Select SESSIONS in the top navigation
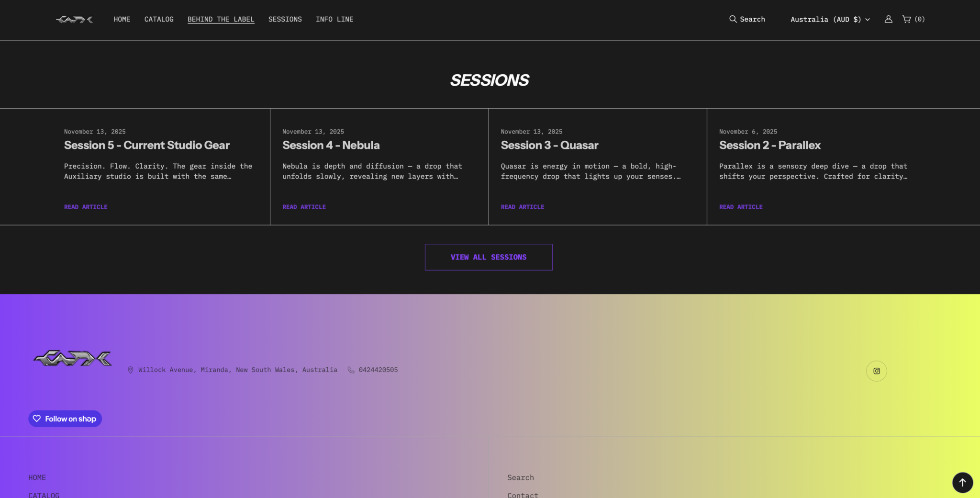 285,20
